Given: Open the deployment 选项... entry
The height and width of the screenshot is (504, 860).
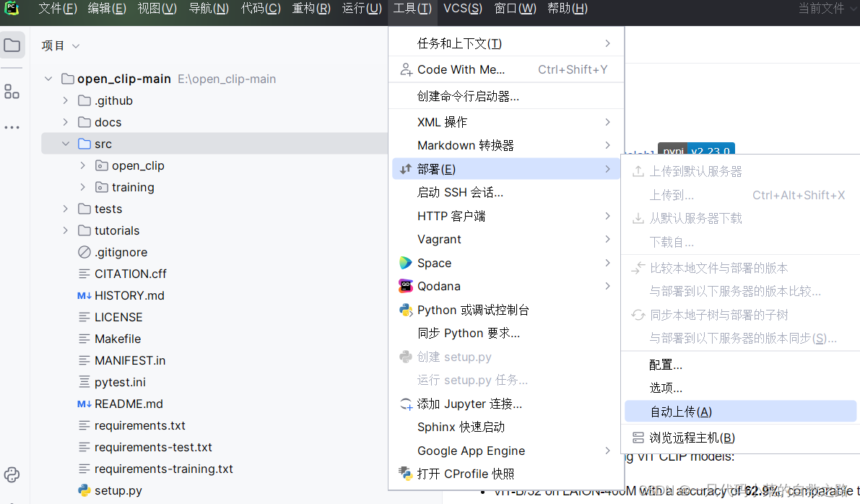Looking at the screenshot, I should [x=740, y=388].
